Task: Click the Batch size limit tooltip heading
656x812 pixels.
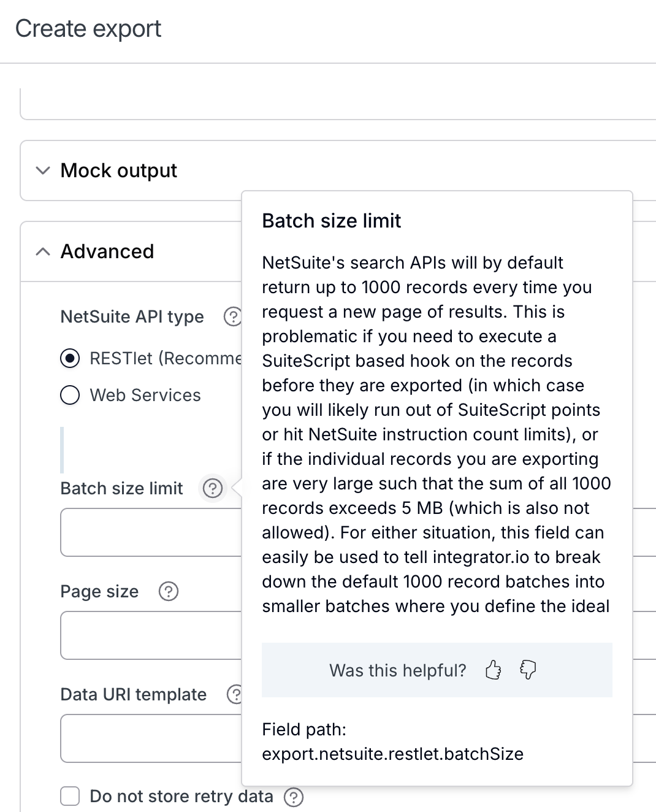Action: tap(331, 221)
